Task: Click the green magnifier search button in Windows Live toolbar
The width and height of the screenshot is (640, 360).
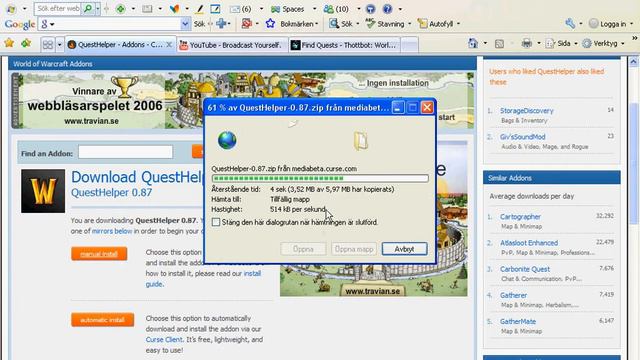Action: pos(88,8)
